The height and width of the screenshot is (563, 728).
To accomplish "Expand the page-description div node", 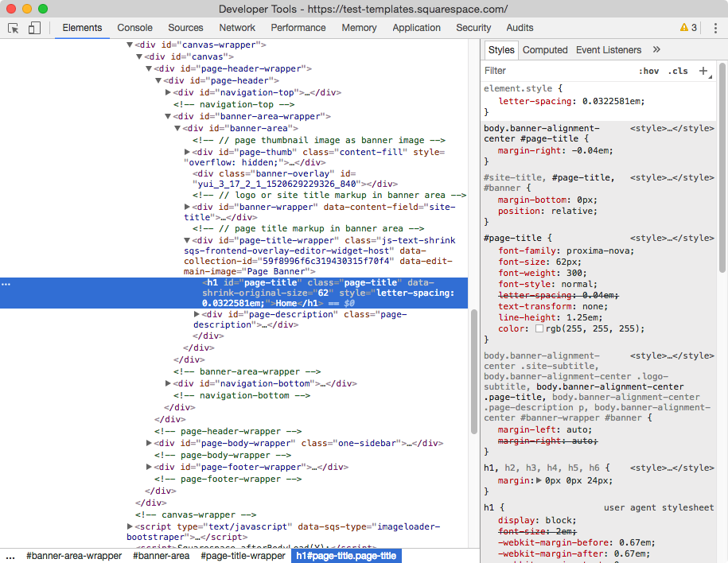I will tap(197, 314).
